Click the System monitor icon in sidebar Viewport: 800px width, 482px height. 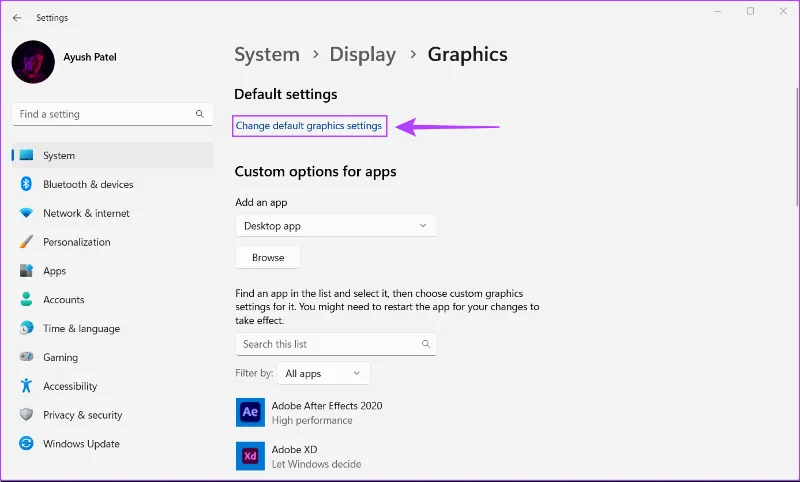pos(26,155)
